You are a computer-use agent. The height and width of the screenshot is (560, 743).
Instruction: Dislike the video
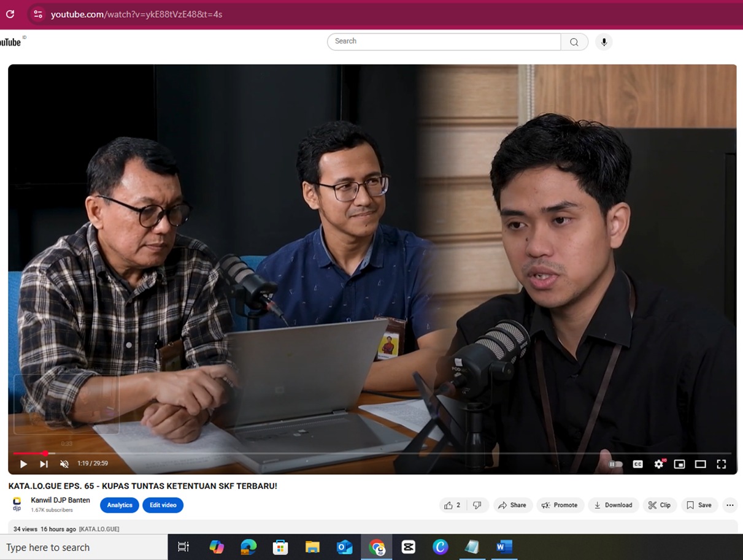pyautogui.click(x=477, y=505)
